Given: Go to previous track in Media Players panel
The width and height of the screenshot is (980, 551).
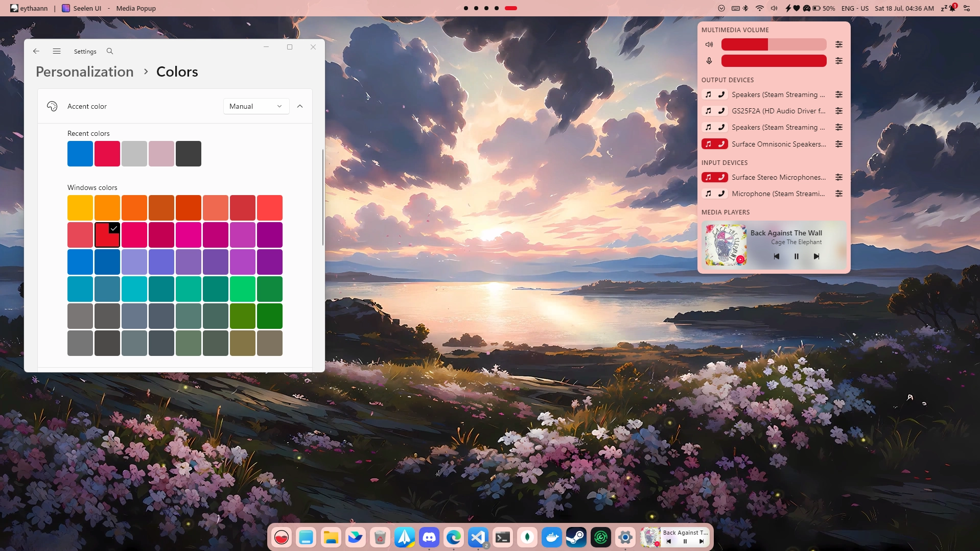Looking at the screenshot, I should click(776, 256).
